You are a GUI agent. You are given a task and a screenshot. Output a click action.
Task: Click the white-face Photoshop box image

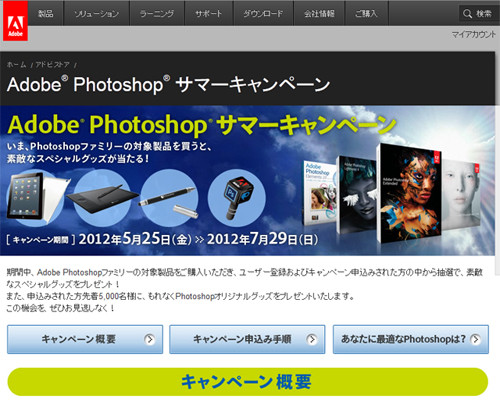(x=462, y=195)
